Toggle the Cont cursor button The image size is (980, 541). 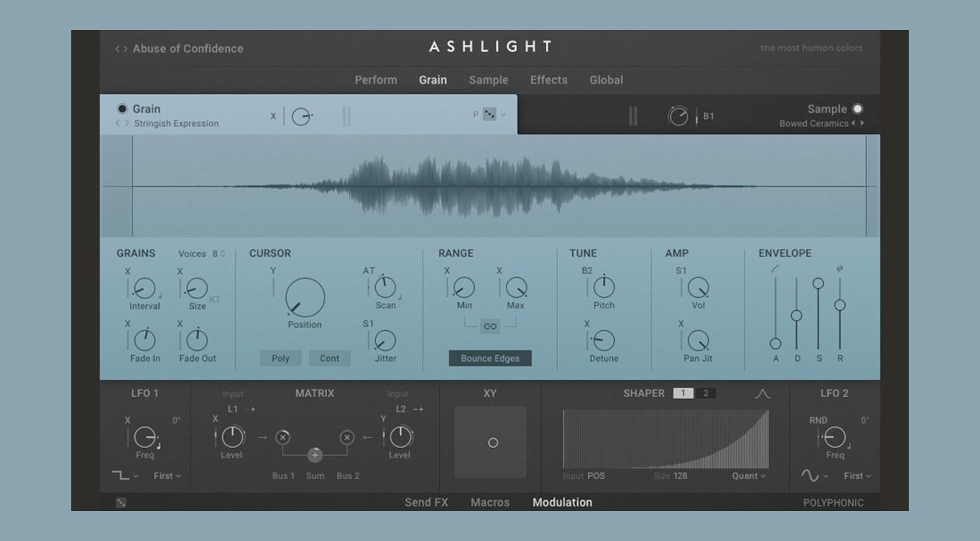[x=329, y=358]
